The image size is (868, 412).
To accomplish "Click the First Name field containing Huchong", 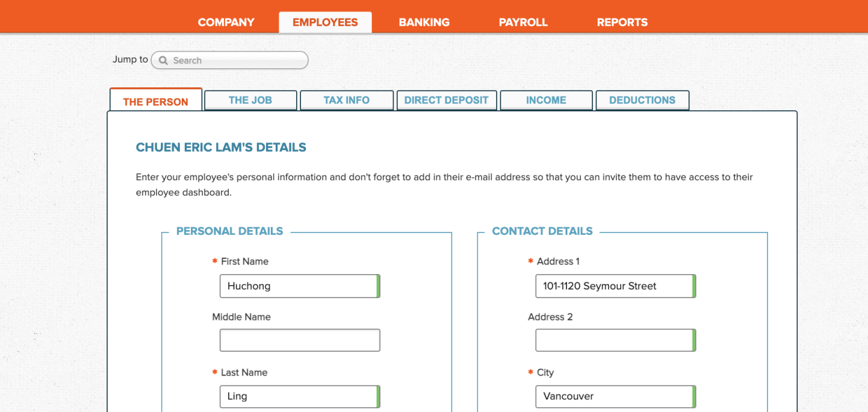I will click(x=299, y=286).
